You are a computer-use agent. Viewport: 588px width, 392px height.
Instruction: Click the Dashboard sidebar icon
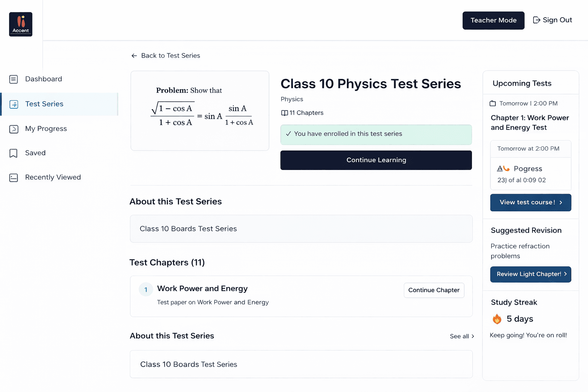point(13,79)
